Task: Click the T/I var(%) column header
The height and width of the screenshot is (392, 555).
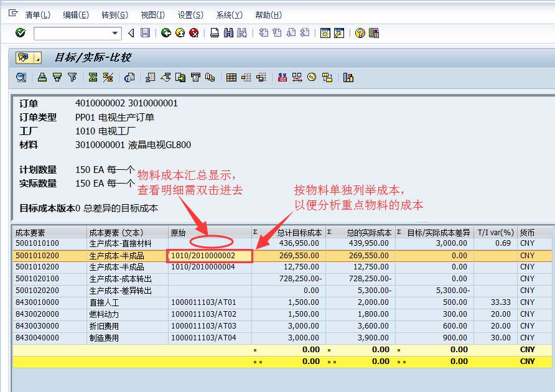Action: pos(495,233)
